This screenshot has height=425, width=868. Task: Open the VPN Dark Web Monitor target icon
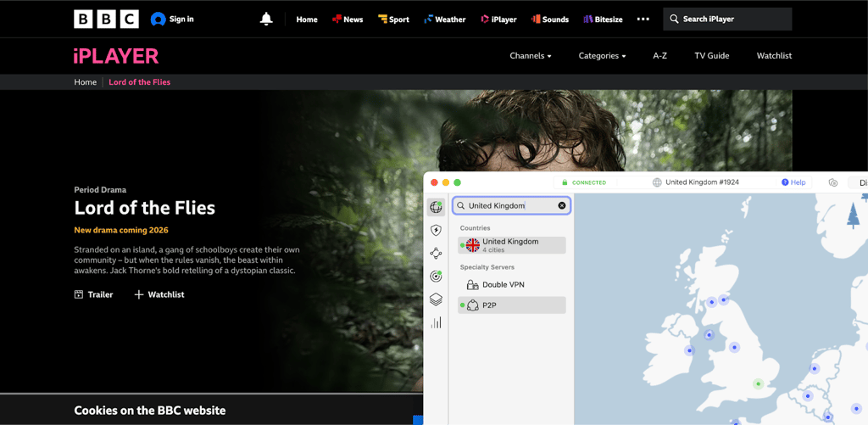(x=437, y=276)
